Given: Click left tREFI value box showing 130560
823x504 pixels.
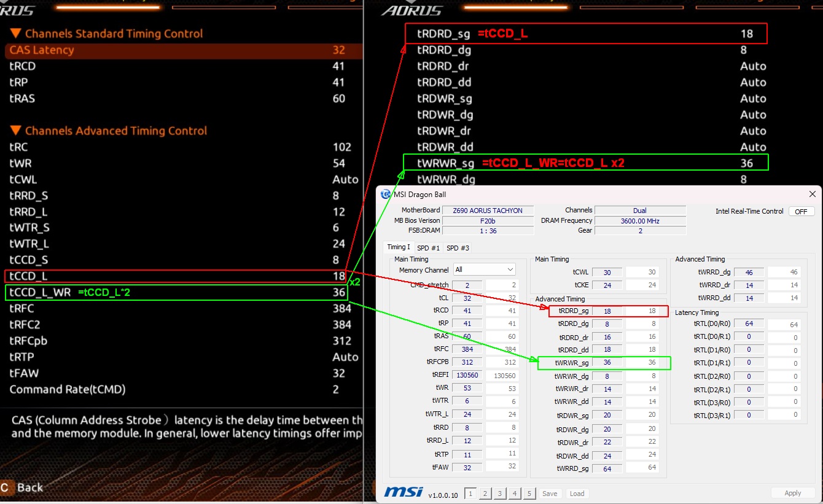Looking at the screenshot, I should coord(467,375).
